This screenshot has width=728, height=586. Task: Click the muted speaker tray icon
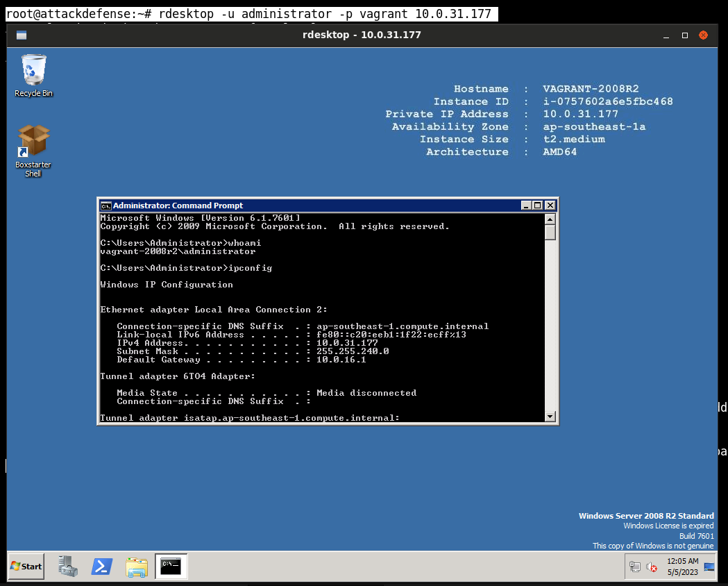pos(652,567)
